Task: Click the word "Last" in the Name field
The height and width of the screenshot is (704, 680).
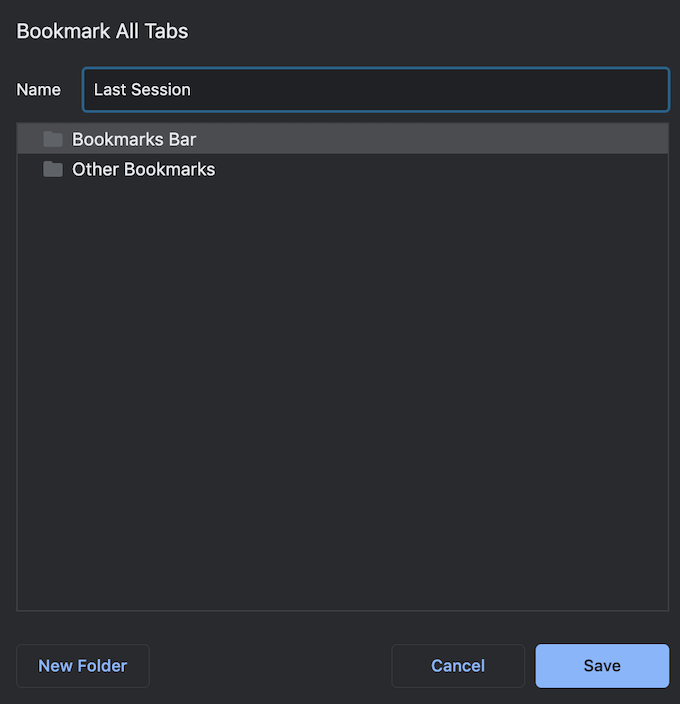Action: point(108,89)
